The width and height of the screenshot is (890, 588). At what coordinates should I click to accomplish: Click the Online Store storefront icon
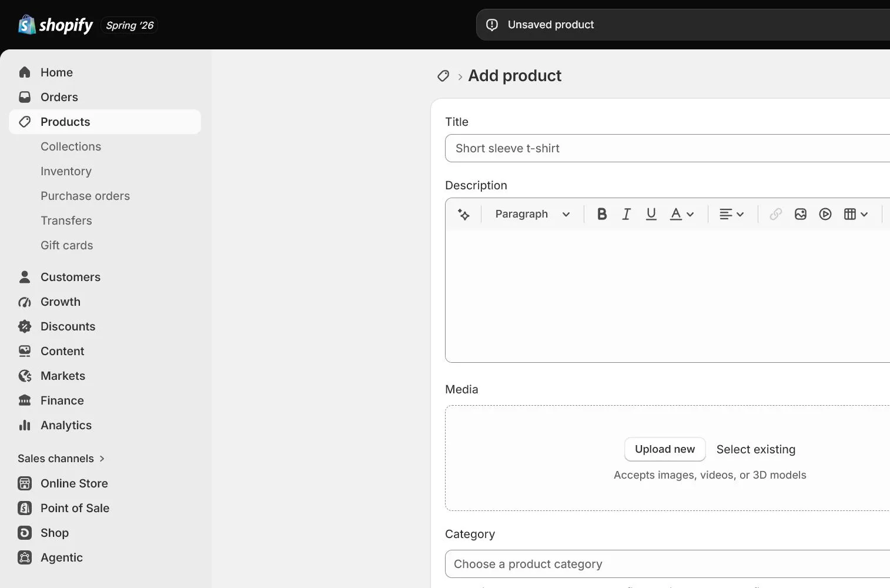[25, 483]
